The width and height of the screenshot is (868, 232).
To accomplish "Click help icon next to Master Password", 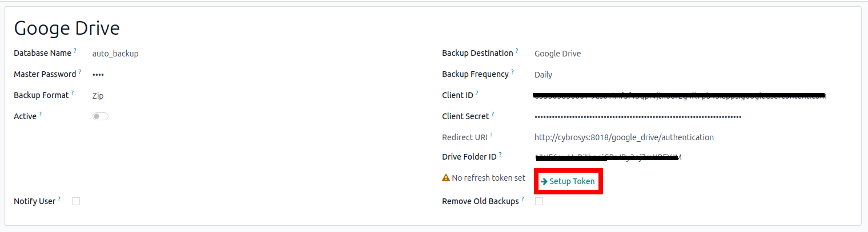I will click(80, 72).
